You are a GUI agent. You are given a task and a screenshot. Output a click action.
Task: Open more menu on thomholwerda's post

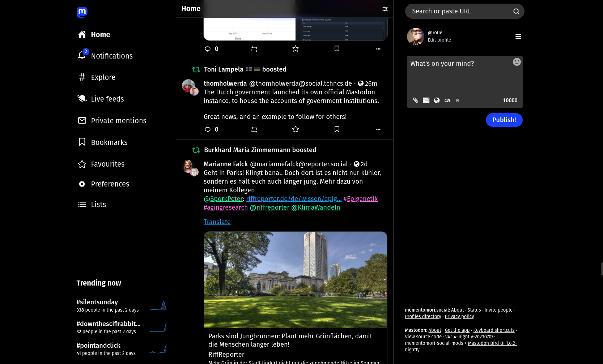tap(378, 129)
